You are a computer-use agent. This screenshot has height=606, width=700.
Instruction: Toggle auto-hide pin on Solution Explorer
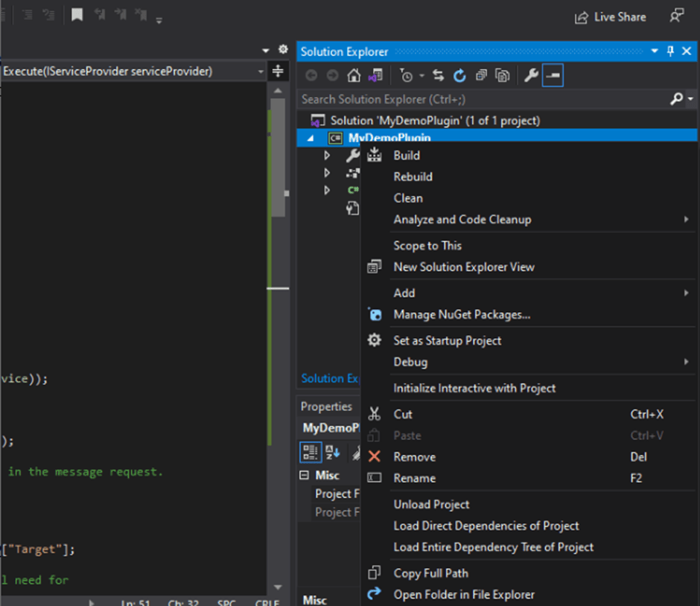670,51
